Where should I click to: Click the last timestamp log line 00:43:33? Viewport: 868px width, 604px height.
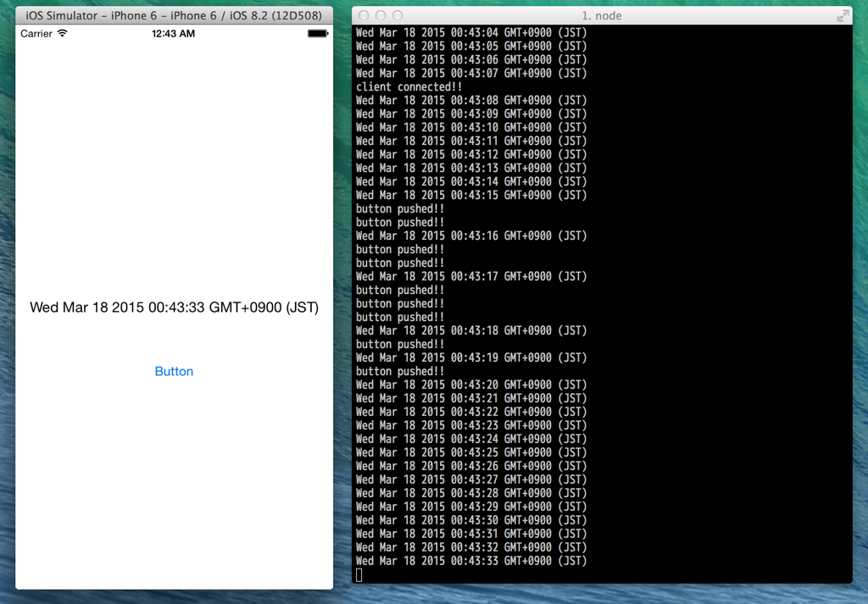(x=470, y=560)
